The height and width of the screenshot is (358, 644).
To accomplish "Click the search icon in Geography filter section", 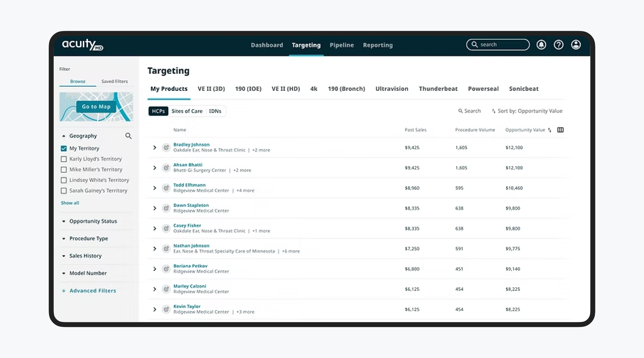I will click(129, 136).
